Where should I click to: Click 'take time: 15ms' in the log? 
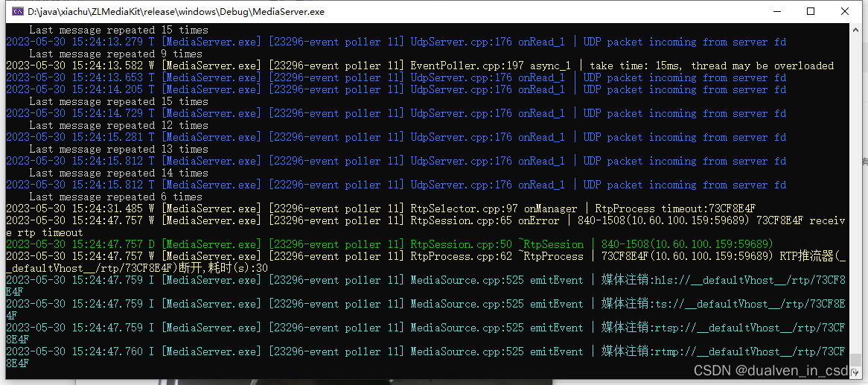point(636,66)
